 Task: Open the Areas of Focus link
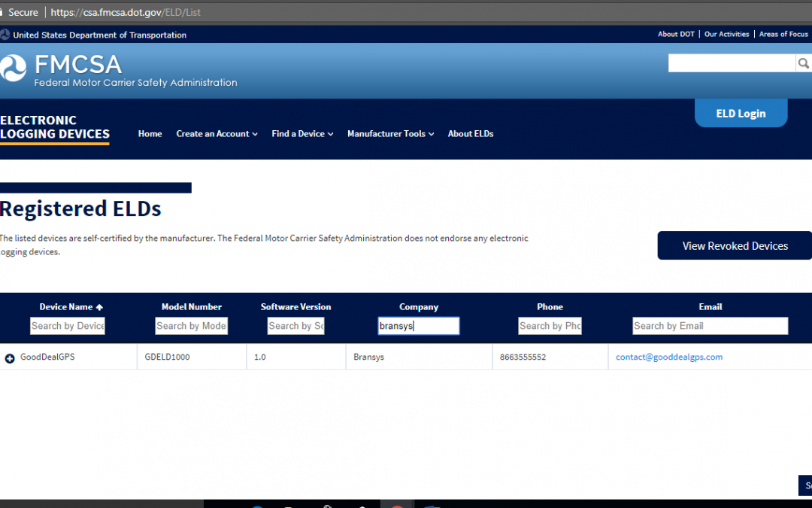(x=783, y=34)
